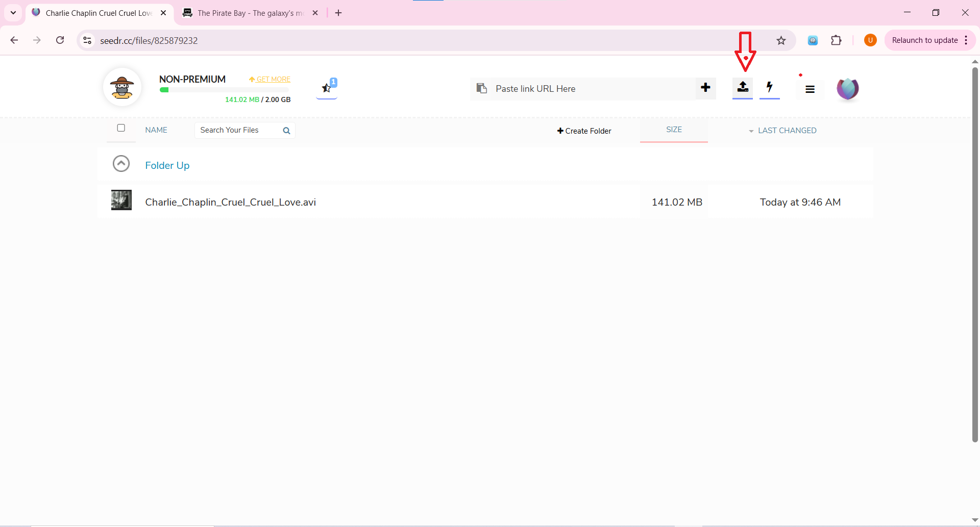Click the blue extension icon in toolbar
The image size is (980, 527).
813,40
